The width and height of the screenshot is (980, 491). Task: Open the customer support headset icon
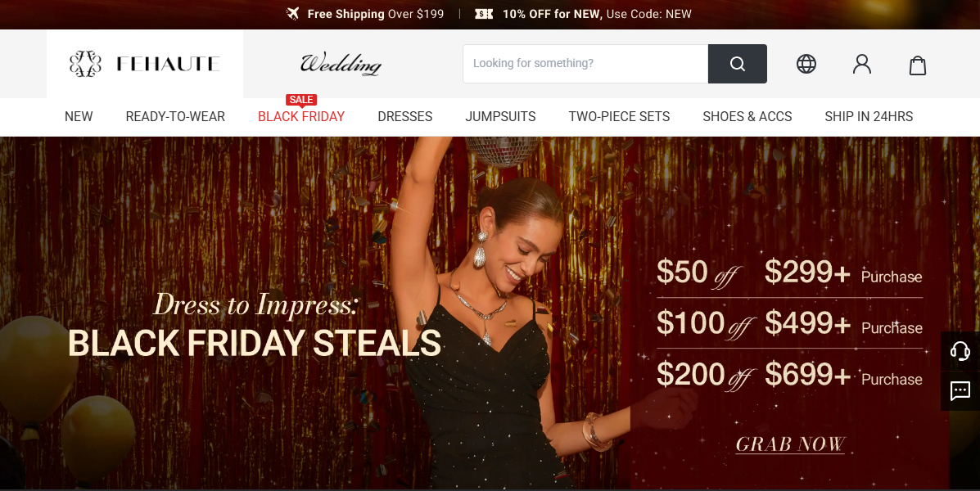coord(960,351)
